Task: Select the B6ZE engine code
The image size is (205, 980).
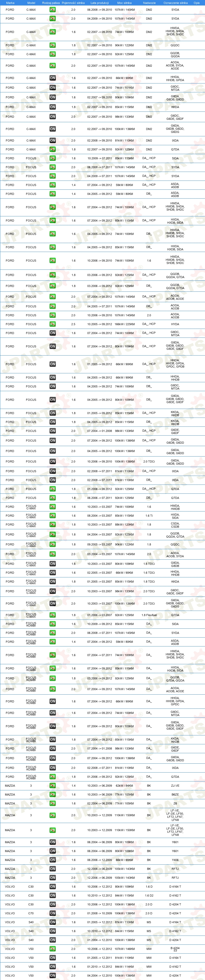Action: [x=175, y=794]
